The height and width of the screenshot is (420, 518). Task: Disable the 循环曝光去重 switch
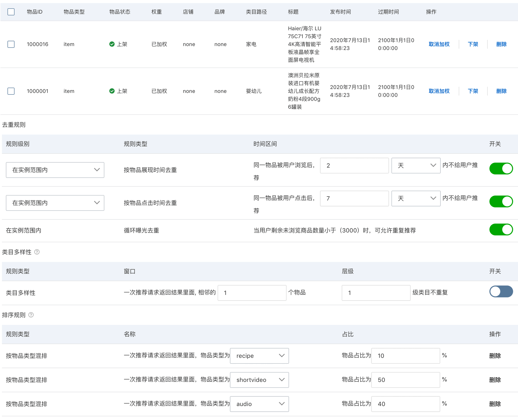coord(501,229)
